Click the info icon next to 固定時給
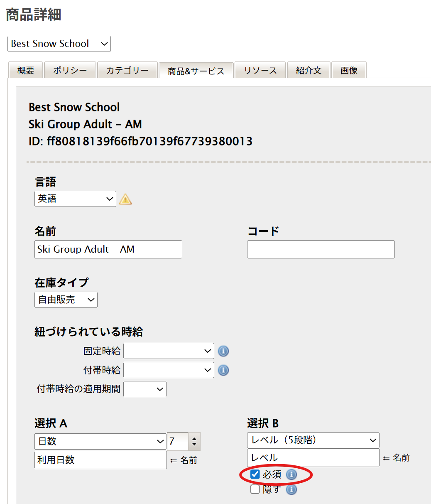Image resolution: width=431 pixels, height=504 pixels. pyautogui.click(x=223, y=351)
